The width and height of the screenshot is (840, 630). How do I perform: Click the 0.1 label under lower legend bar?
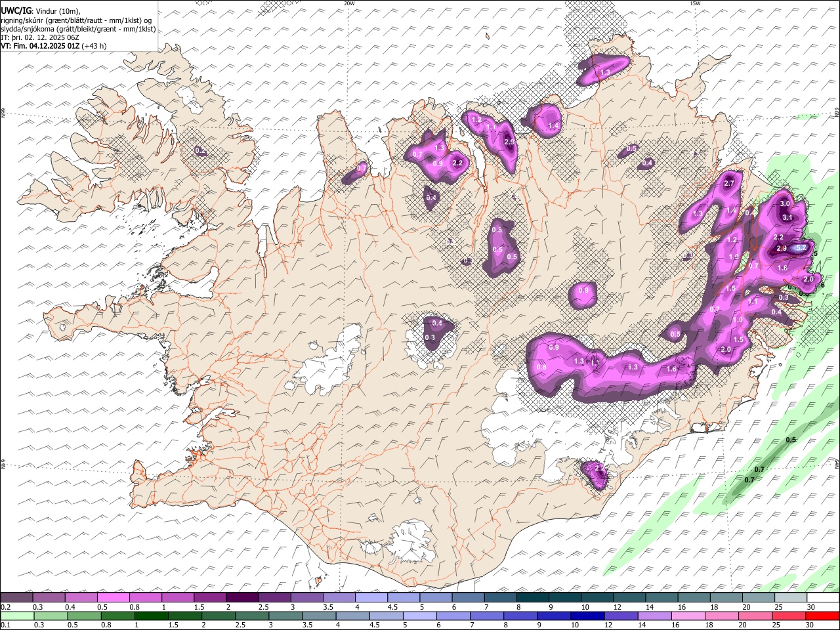point(5,625)
